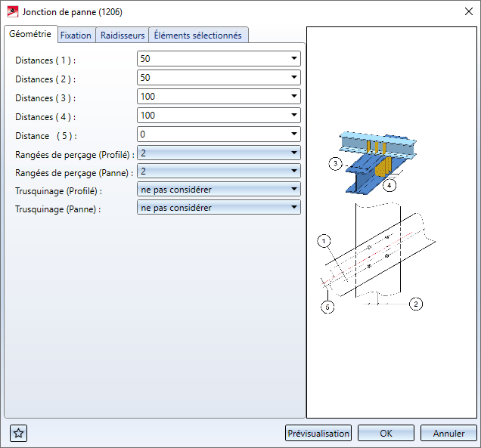
Task: Click the circled number 3 marker
Action: [335, 164]
